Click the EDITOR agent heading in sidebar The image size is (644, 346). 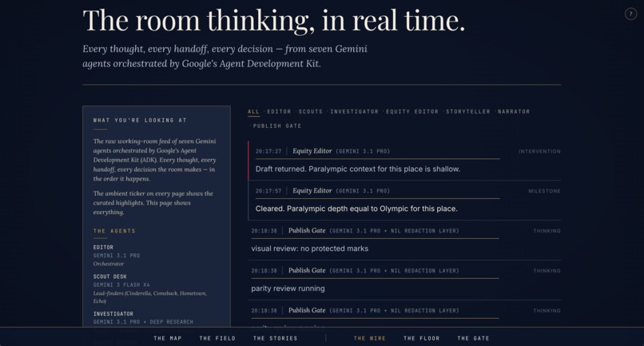[x=103, y=248]
